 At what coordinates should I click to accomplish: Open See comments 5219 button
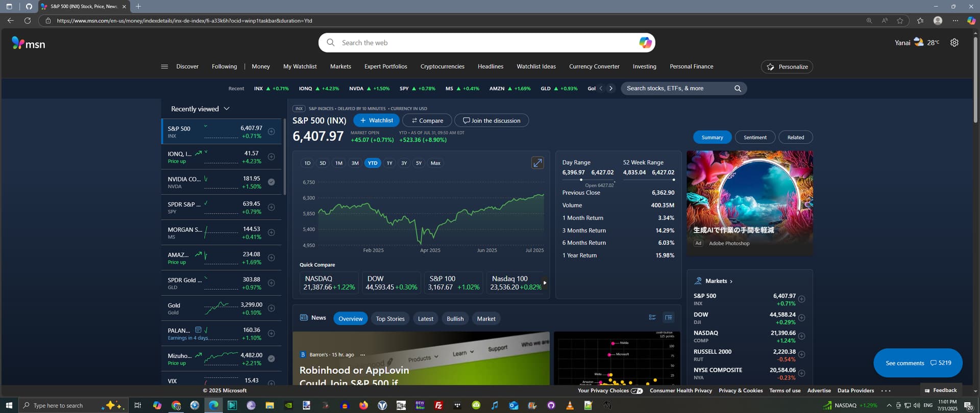click(918, 363)
